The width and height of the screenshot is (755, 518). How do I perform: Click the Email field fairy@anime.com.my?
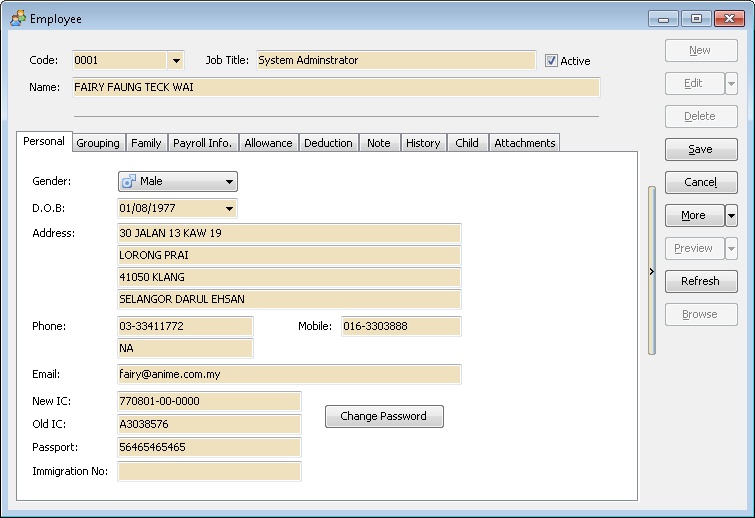(289, 375)
